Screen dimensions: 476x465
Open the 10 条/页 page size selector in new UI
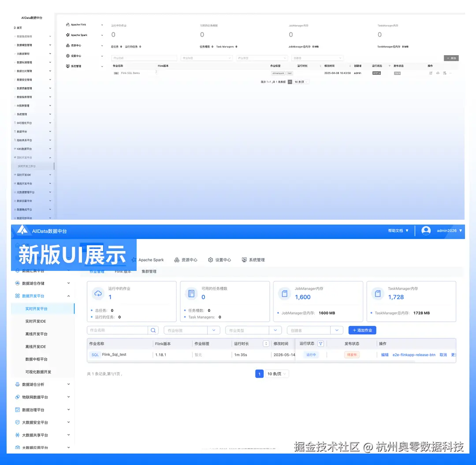click(277, 374)
